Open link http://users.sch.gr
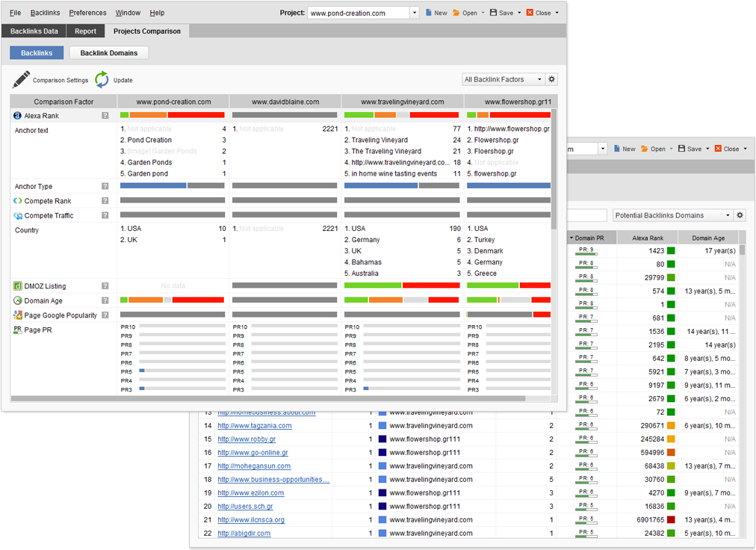Screen dimensions: 756x550 pos(246,507)
